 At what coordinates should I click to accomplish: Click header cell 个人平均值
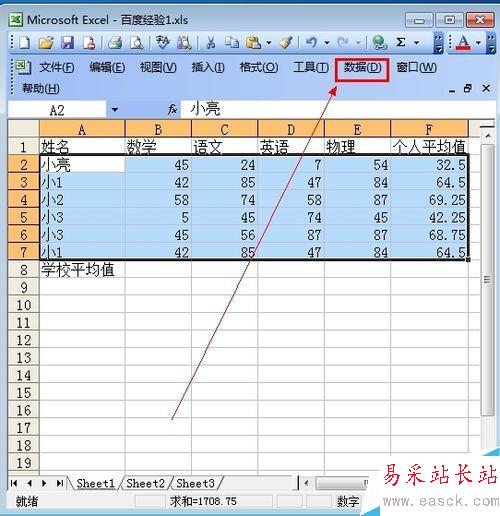(x=429, y=147)
